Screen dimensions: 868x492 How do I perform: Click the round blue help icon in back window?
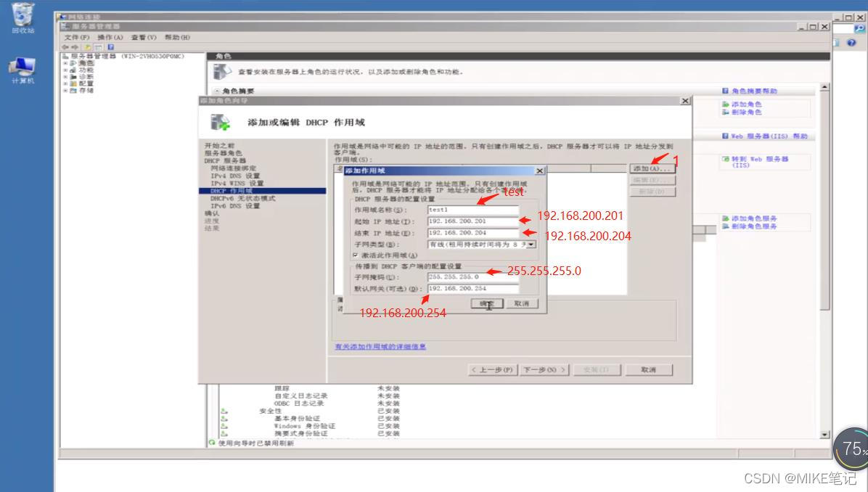pyautogui.click(x=851, y=43)
